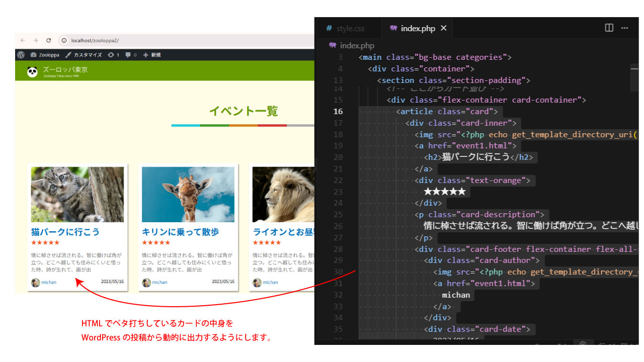Viewport: 644px width, 362px height.
Task: Click the div class card-author code line
Action: click(482, 260)
